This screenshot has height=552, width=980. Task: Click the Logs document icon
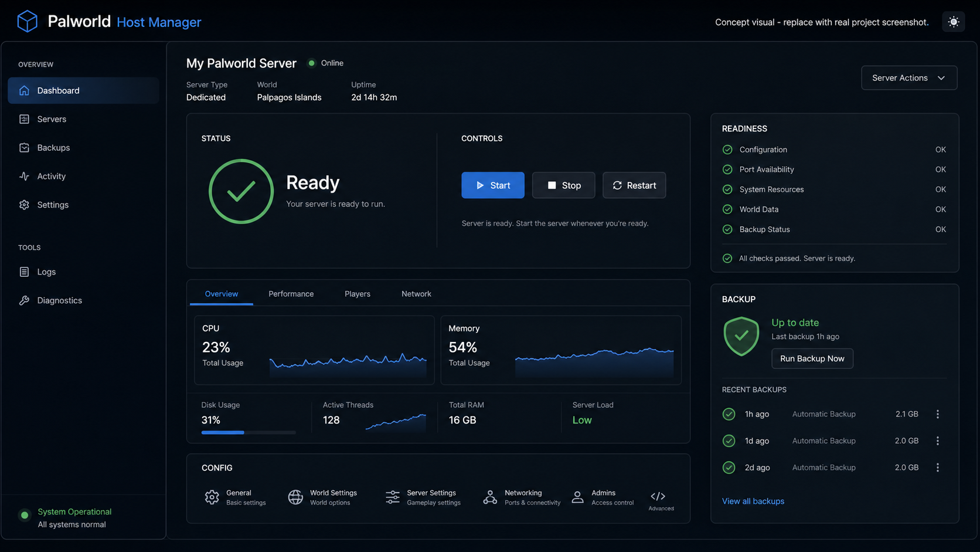point(24,272)
